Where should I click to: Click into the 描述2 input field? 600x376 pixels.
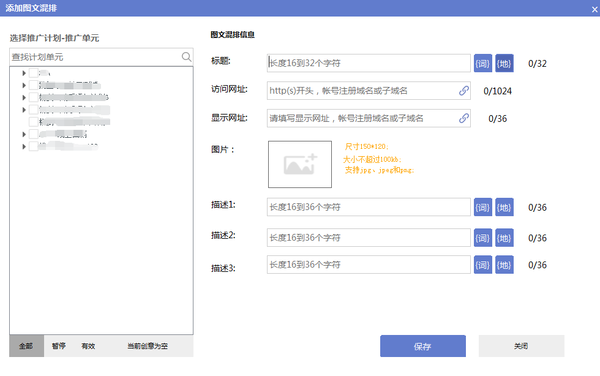coord(369,238)
